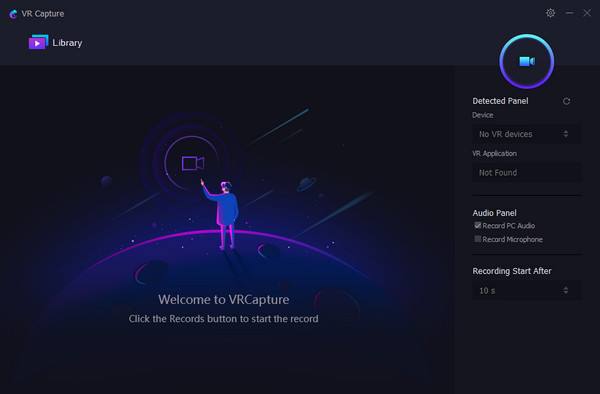This screenshot has height=394, width=600.
Task: Open the Library icon
Action: tap(38, 42)
